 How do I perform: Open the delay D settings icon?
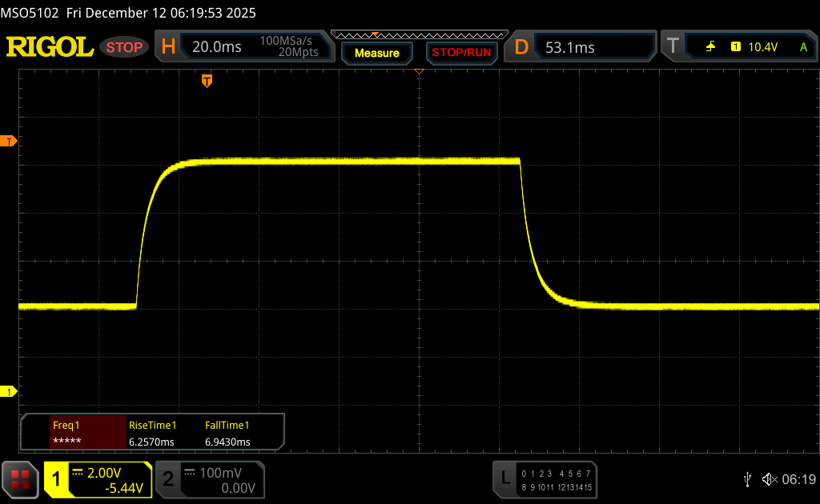pos(521,47)
